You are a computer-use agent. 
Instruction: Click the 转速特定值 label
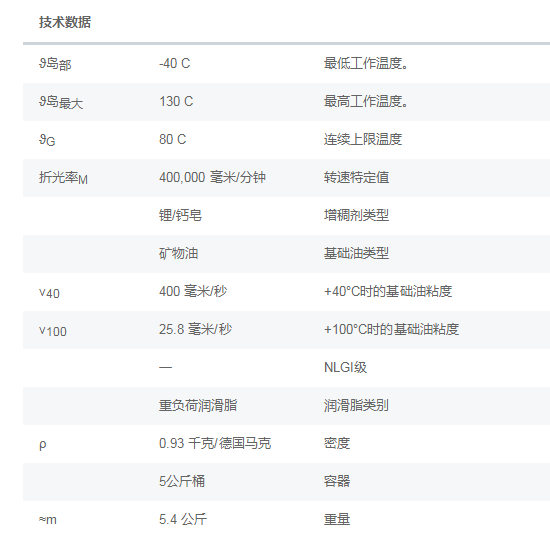(x=356, y=177)
